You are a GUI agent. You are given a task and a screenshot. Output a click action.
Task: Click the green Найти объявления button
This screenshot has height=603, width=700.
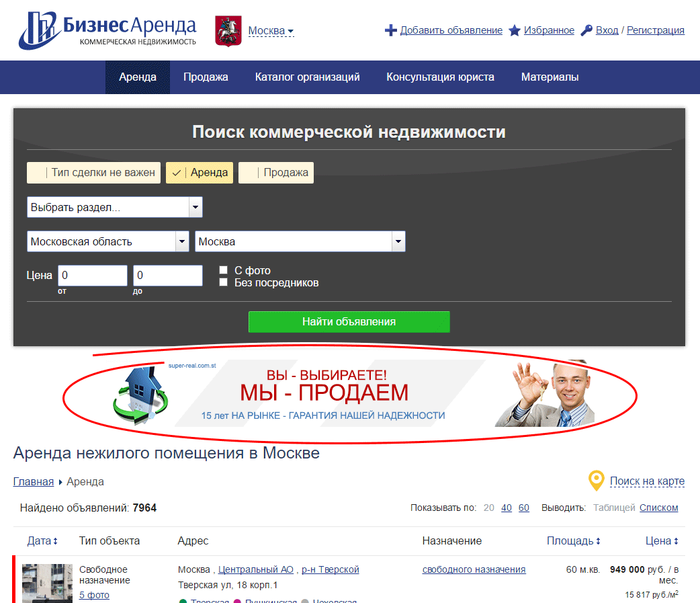[349, 321]
